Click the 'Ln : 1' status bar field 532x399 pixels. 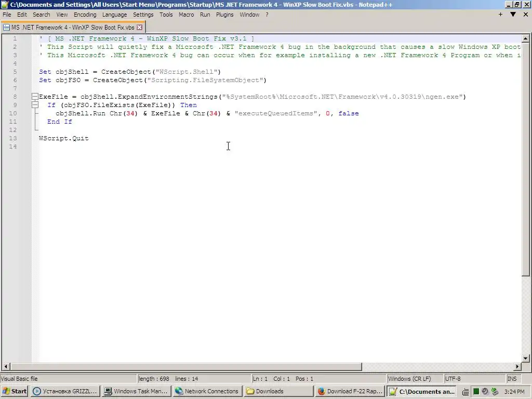(260, 379)
